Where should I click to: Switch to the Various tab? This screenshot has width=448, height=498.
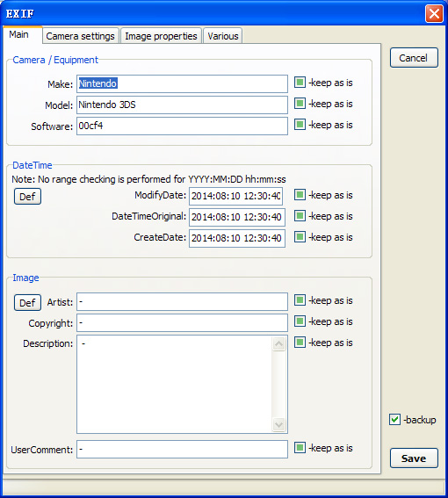(x=223, y=36)
